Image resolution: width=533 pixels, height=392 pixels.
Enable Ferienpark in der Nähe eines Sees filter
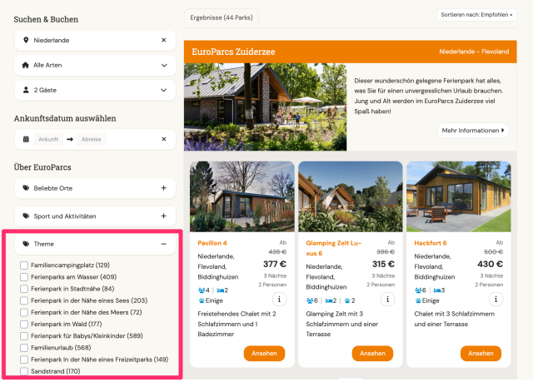(24, 300)
